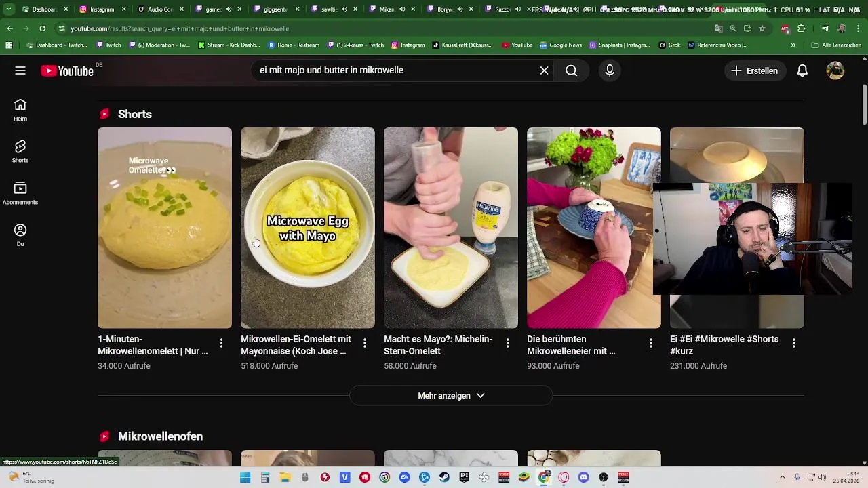Start voice search with microphone
Screen dimensions: 868x488
tap(610, 70)
